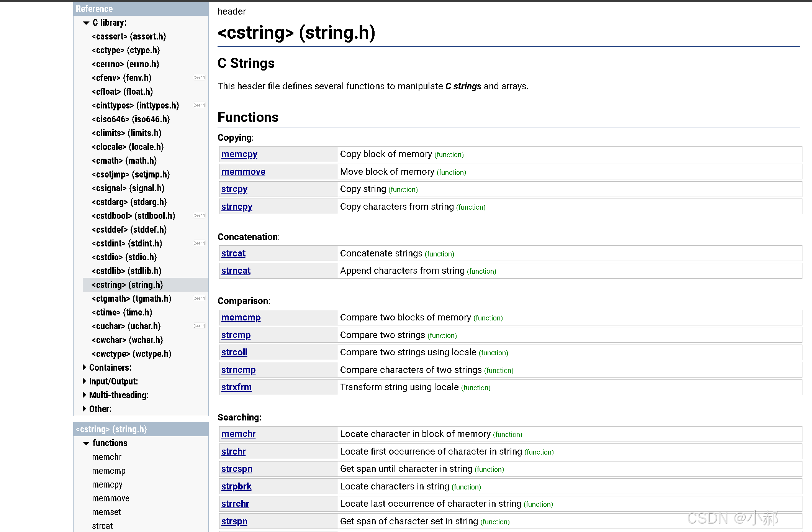Screen dimensions: 812x532
Task: Expand the Input/Output tree section
Action: [x=85, y=381]
